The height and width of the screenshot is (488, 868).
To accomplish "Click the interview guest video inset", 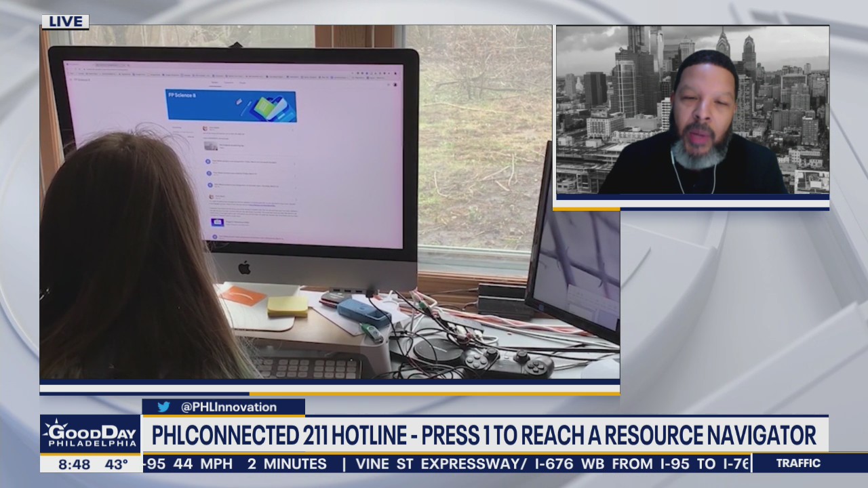I will (692, 110).
